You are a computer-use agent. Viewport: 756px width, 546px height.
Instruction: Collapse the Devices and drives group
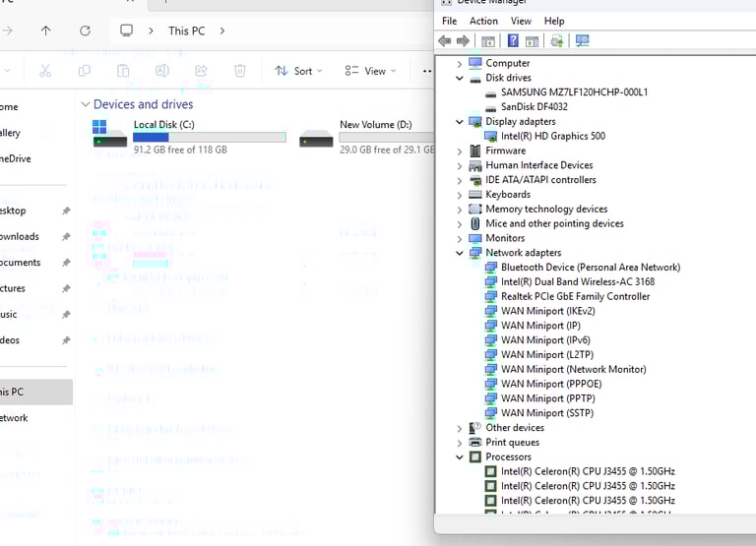click(86, 104)
